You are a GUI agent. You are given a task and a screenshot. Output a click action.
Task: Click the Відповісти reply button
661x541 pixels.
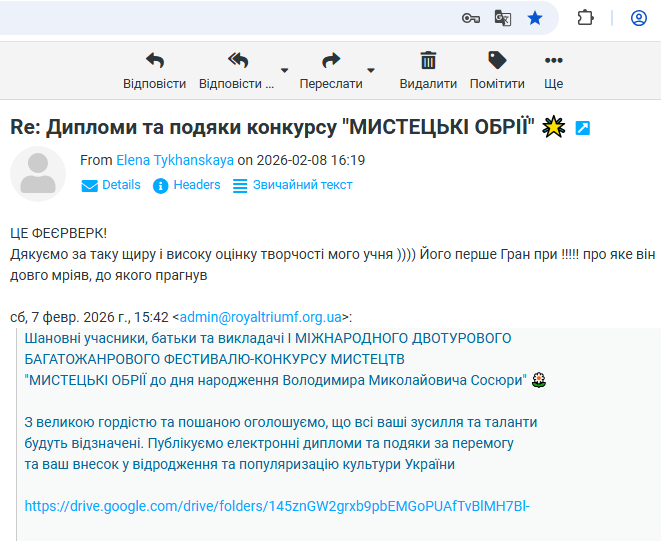click(154, 70)
